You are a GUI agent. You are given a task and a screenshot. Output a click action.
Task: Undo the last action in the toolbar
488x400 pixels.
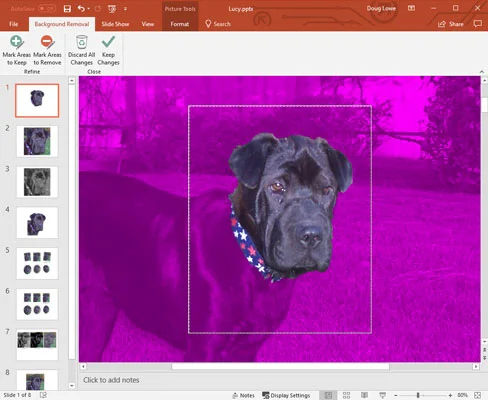click(81, 9)
